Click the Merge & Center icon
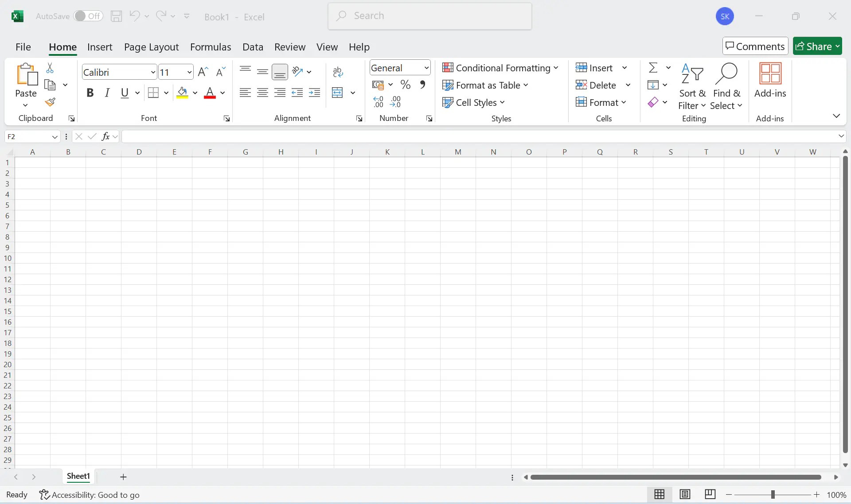The image size is (851, 504). pos(338,93)
